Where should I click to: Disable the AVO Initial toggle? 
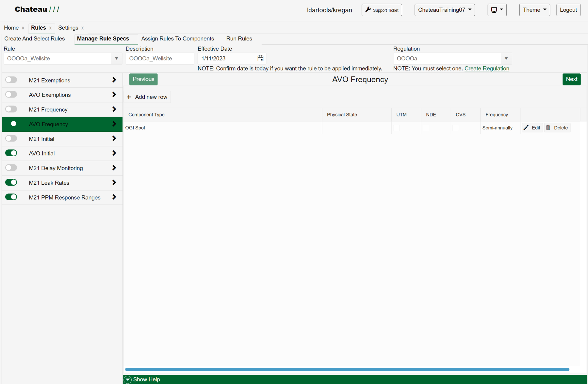click(x=11, y=153)
